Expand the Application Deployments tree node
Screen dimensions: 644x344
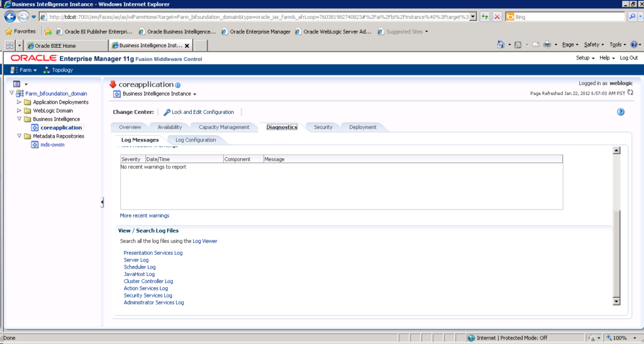[x=19, y=102]
